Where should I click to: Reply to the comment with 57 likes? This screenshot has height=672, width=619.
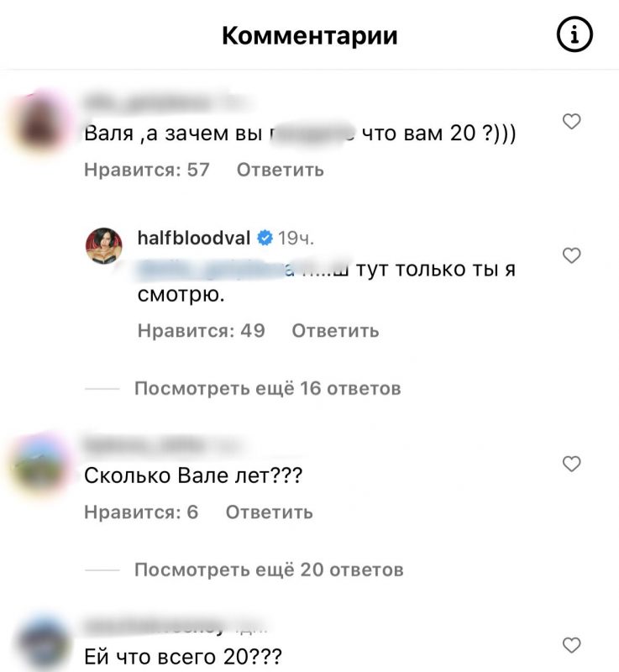pos(281,171)
